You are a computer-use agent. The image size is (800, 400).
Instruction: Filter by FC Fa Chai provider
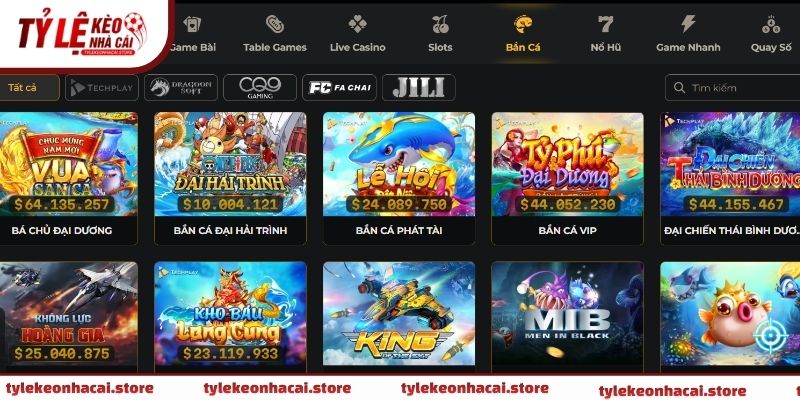pos(339,88)
